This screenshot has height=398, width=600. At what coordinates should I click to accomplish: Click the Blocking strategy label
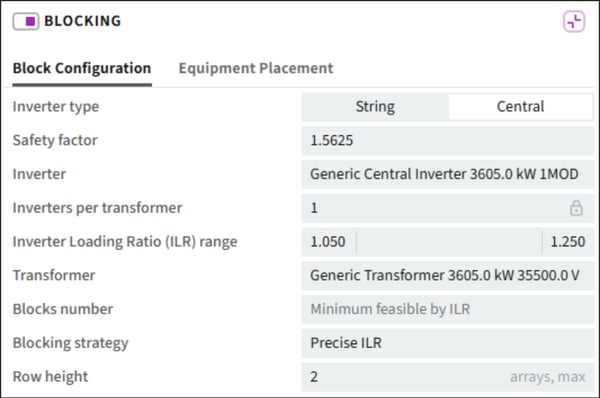point(70,343)
